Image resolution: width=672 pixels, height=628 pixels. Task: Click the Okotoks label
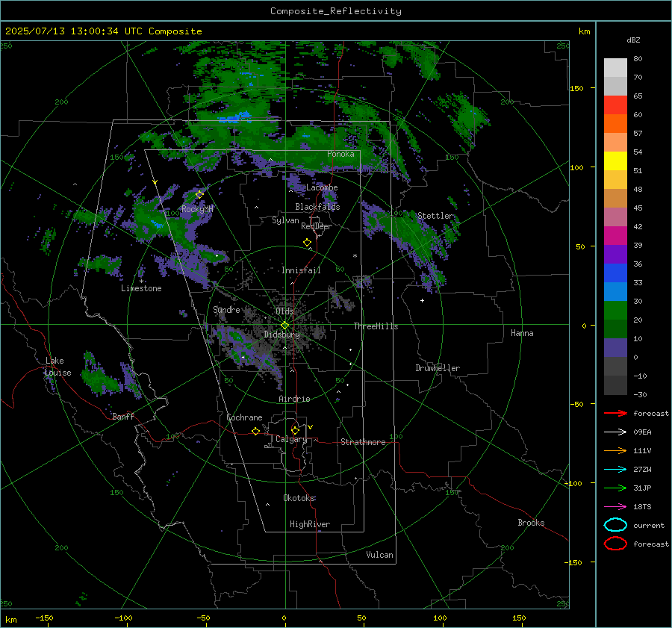[x=299, y=497]
